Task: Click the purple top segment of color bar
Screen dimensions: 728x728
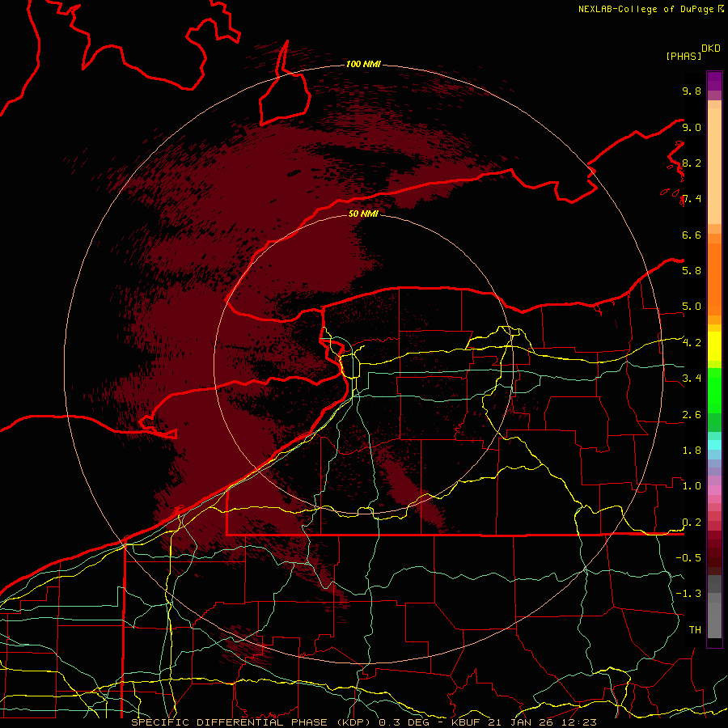Action: [x=714, y=81]
